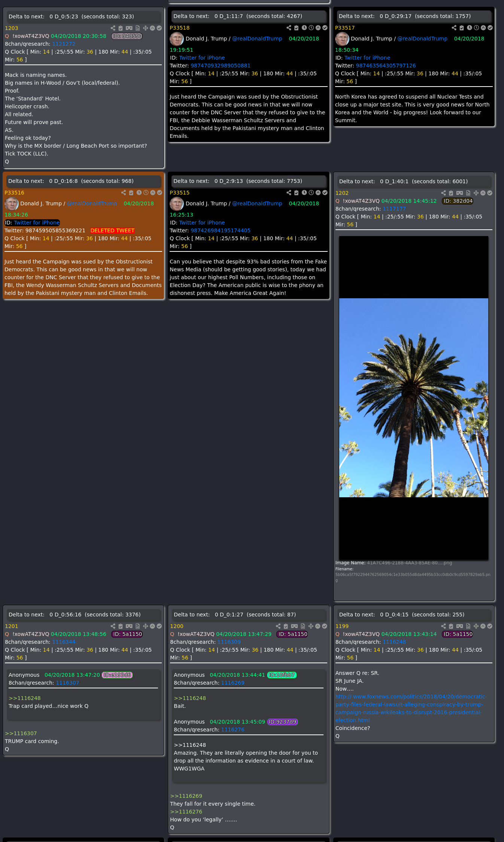Click post number 1200 heading
Image resolution: width=504 pixels, height=842 pixels.
click(177, 626)
